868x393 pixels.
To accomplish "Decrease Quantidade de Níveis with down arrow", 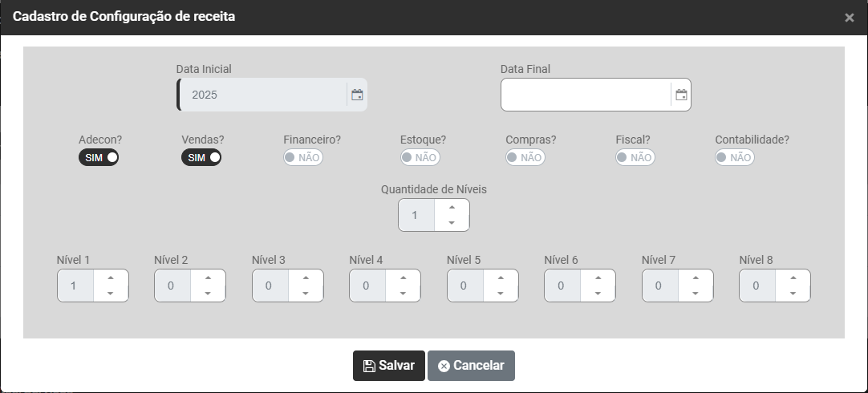I will coord(452,223).
